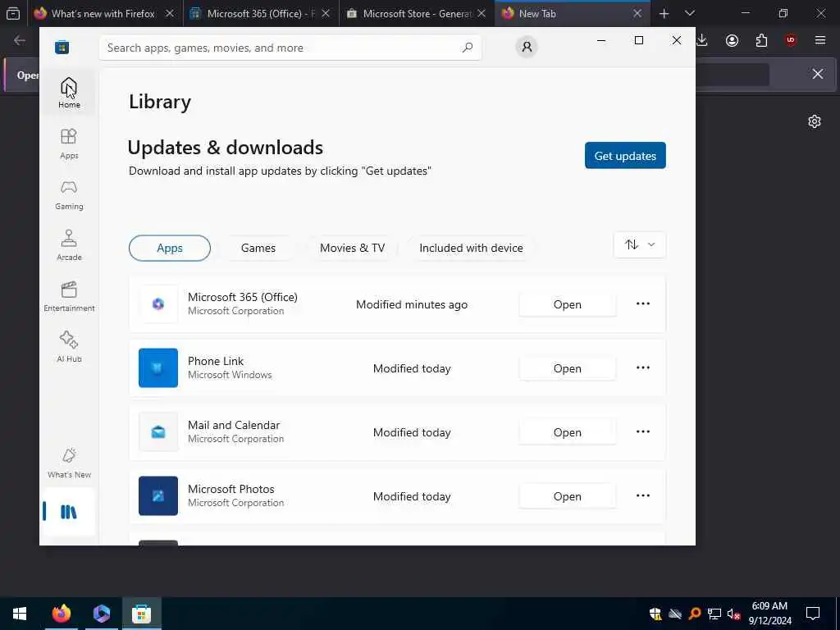Open Firefox downloads icon
The width and height of the screenshot is (840, 630).
tap(702, 40)
